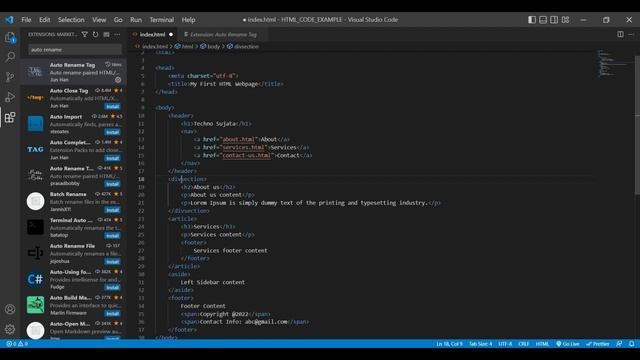
Task: Install the Auto Import extension
Action: 112,132
